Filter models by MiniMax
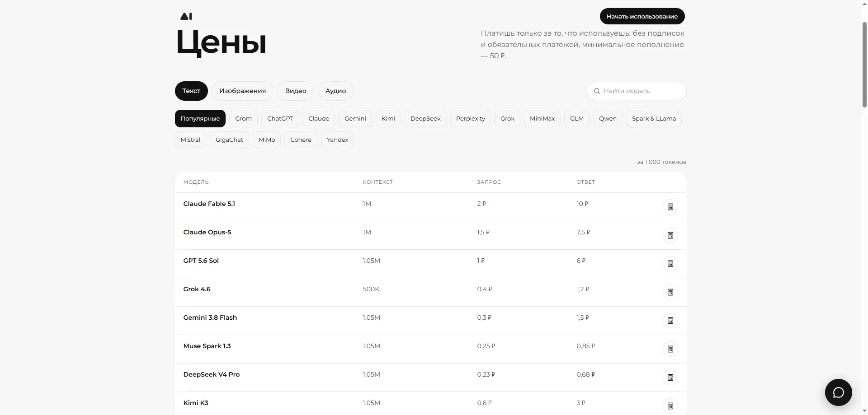The width and height of the screenshot is (868, 415). pos(542,118)
